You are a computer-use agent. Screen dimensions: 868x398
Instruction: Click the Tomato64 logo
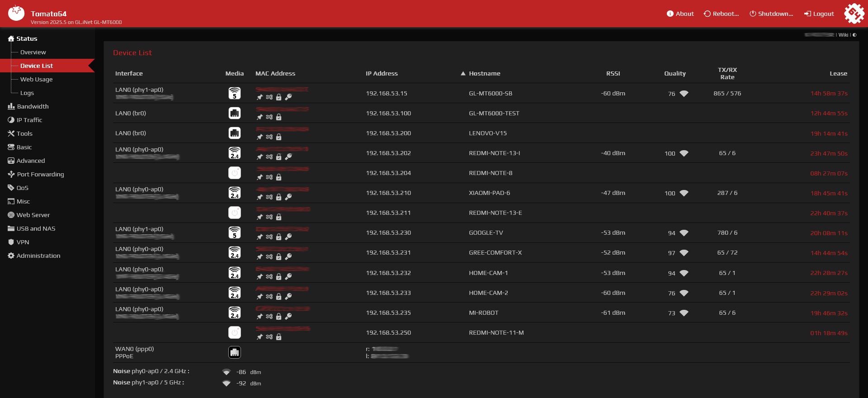pos(16,13)
